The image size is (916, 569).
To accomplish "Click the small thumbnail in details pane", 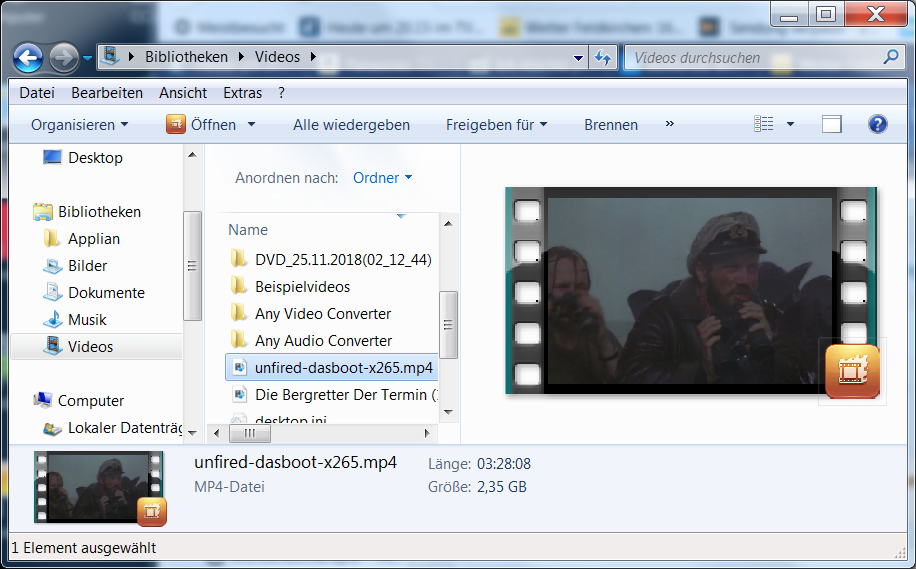I will [x=99, y=487].
